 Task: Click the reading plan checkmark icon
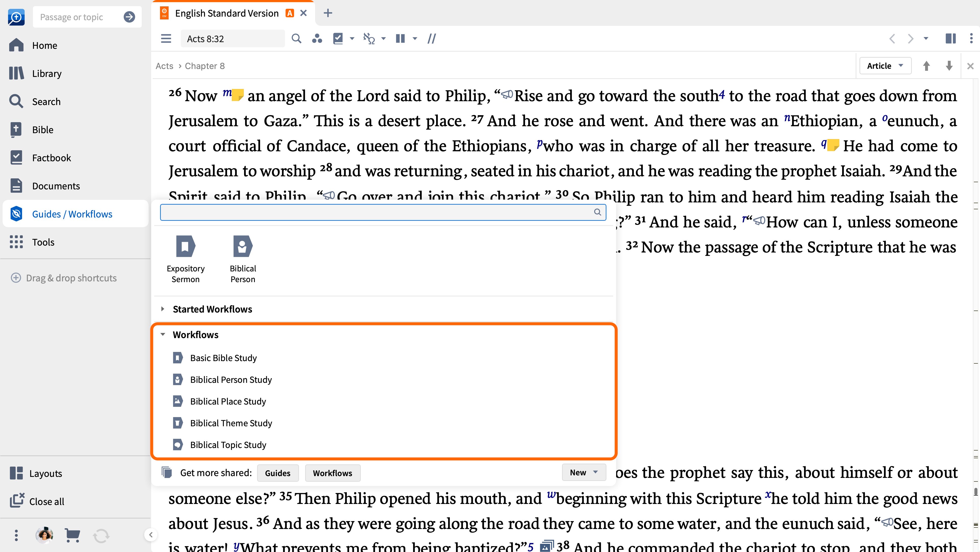click(x=338, y=38)
